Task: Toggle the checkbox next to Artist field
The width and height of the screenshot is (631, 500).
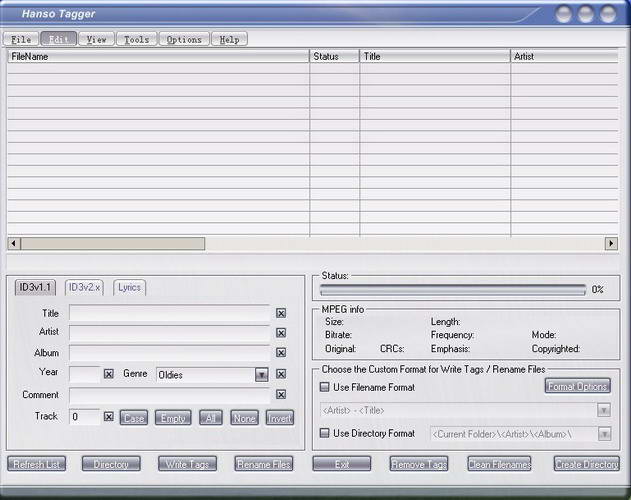Action: click(281, 333)
